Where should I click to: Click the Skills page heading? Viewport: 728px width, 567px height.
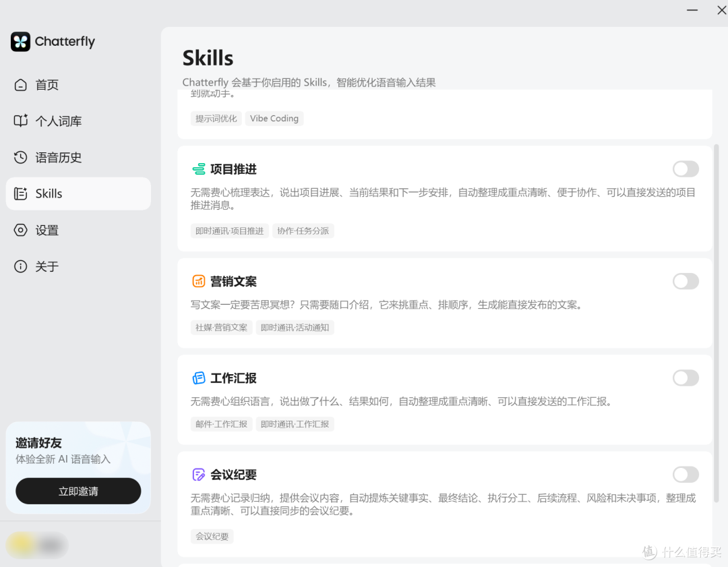click(x=208, y=58)
